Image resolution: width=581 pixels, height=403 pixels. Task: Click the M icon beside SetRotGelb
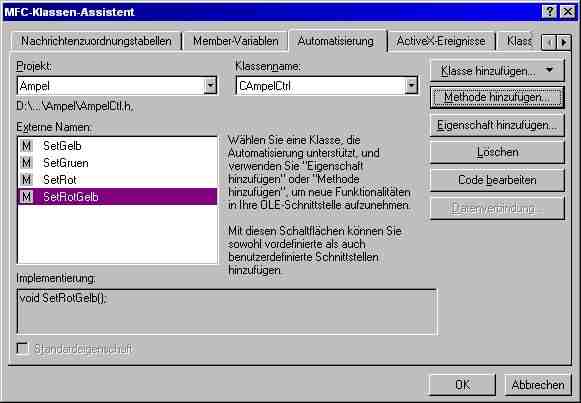click(x=26, y=197)
